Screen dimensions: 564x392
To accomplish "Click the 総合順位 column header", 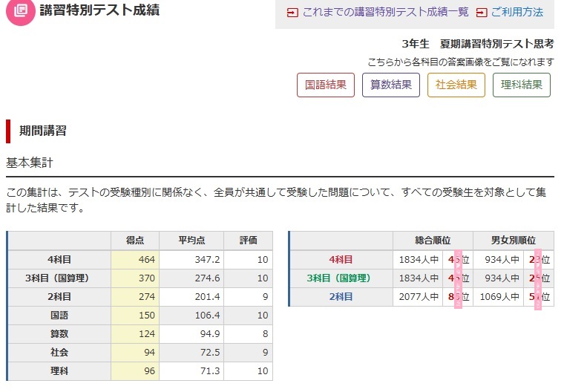I will 433,240.
